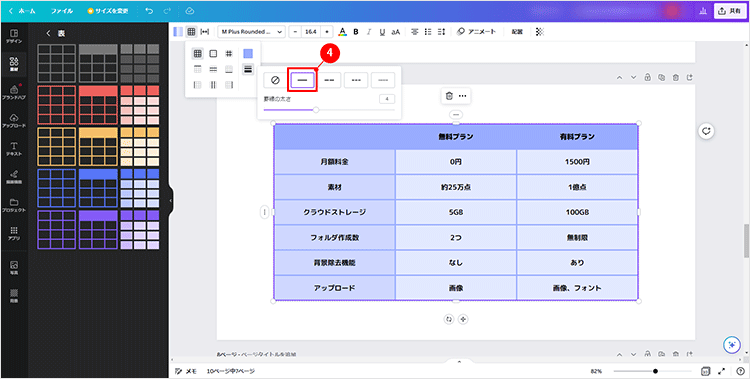Click the text alignment icon
750x379 pixels.
click(x=415, y=32)
